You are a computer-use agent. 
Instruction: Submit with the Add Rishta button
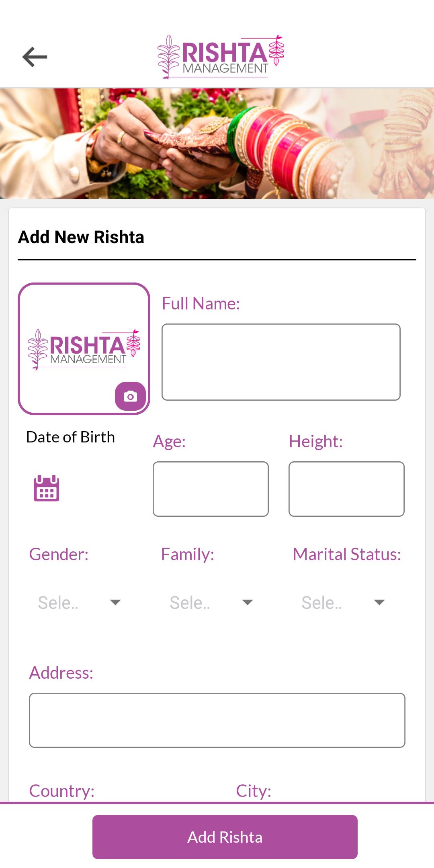click(225, 837)
